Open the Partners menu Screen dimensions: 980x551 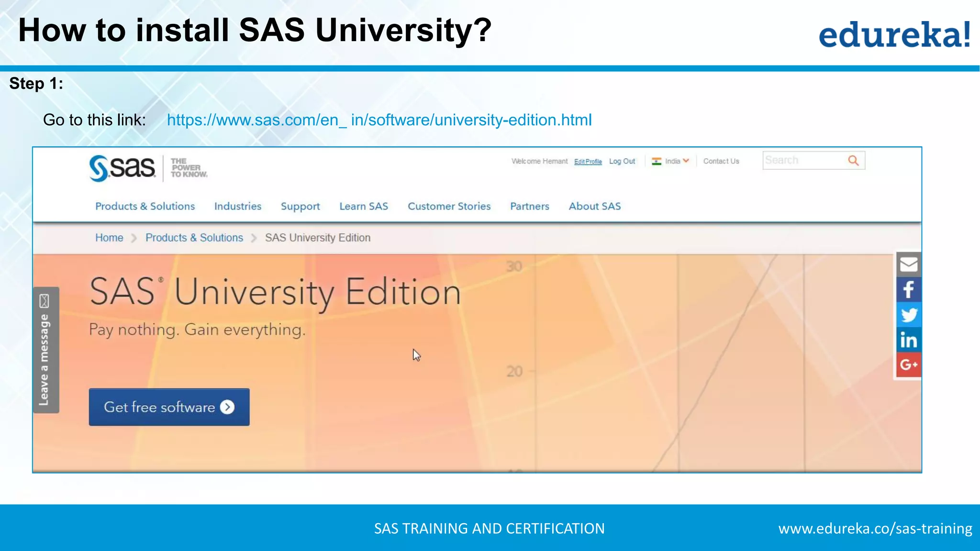coord(530,206)
